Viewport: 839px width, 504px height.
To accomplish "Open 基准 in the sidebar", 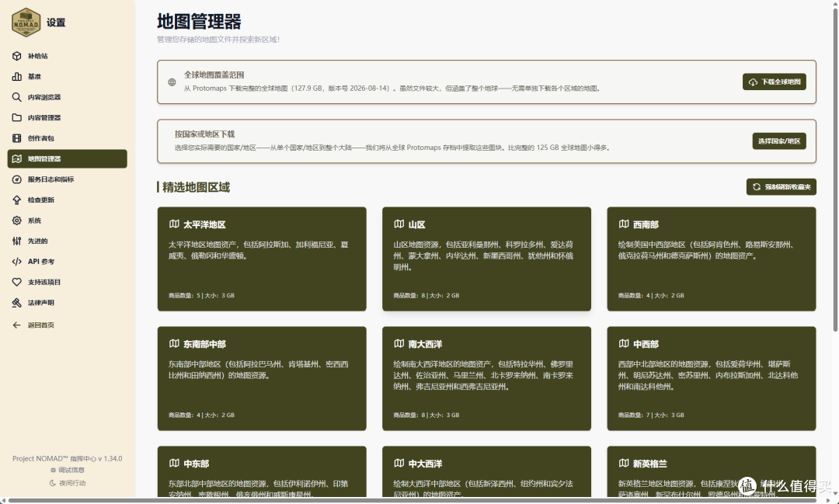I will (x=68, y=77).
